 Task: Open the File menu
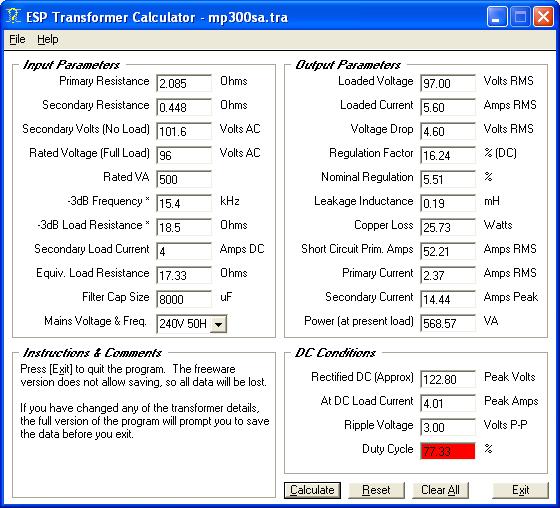coord(17,39)
